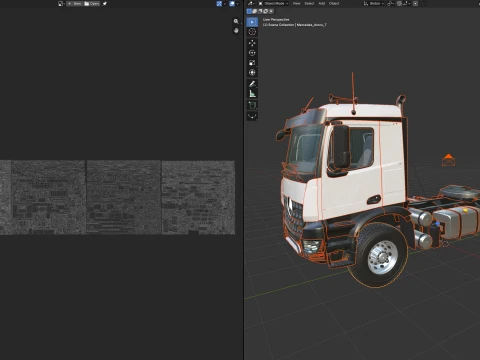
Task: Select the Scale tool
Action: click(x=252, y=63)
